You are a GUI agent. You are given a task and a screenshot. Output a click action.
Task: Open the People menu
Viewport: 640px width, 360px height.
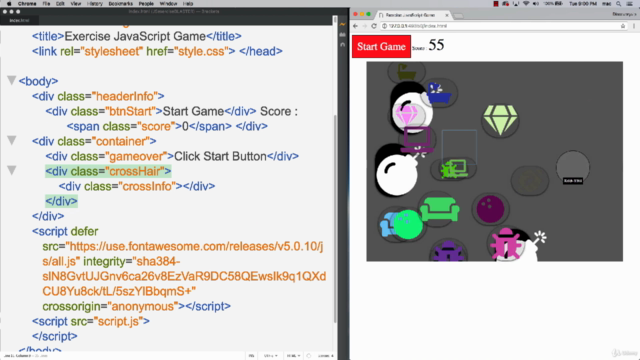click(x=146, y=4)
